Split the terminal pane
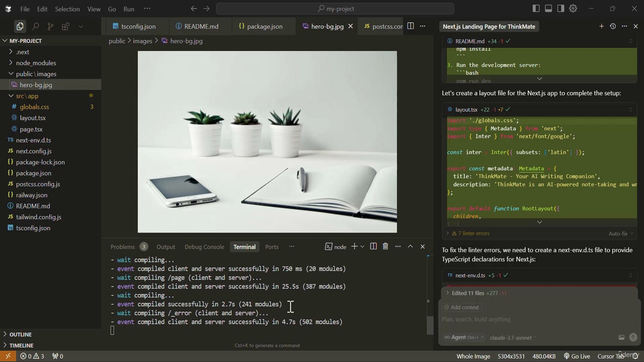The width and height of the screenshot is (644, 362). tap(373, 247)
